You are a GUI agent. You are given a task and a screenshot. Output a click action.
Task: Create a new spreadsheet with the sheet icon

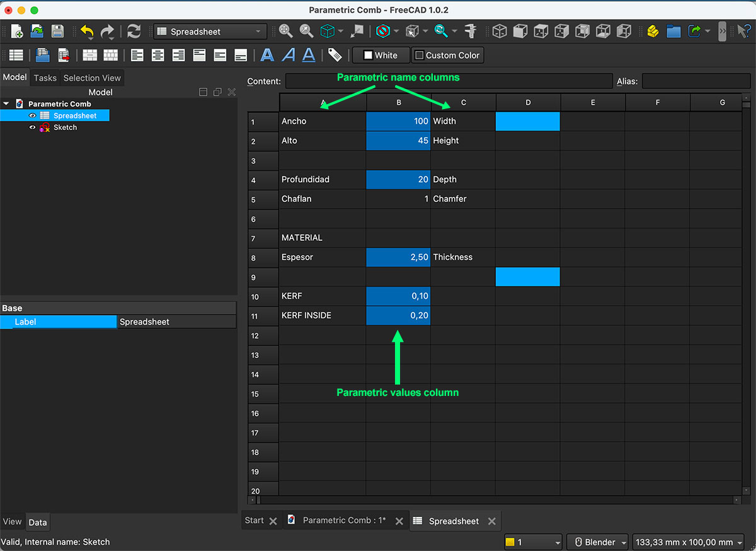[x=16, y=55]
